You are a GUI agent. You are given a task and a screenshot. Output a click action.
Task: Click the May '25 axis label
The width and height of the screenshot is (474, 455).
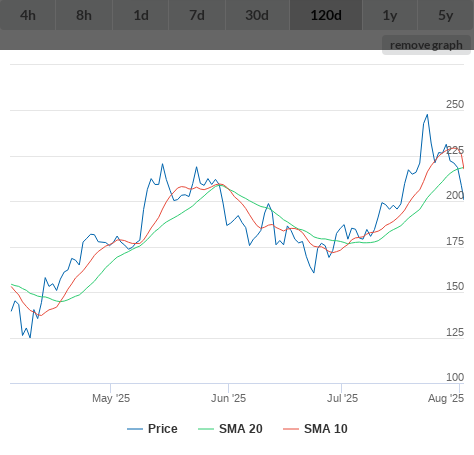(x=111, y=398)
